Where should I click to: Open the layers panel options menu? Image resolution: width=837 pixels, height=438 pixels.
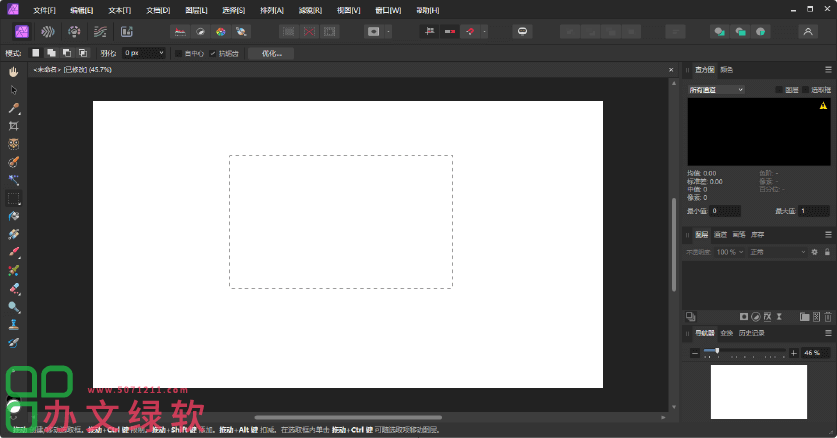pyautogui.click(x=828, y=234)
